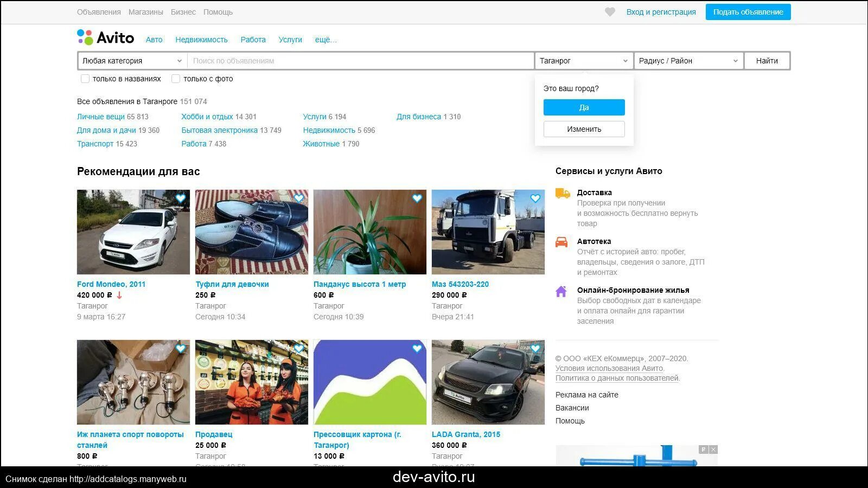Image resolution: width=868 pixels, height=488 pixels.
Task: Favorite the Ford Mondeo listing heart
Action: [181, 198]
